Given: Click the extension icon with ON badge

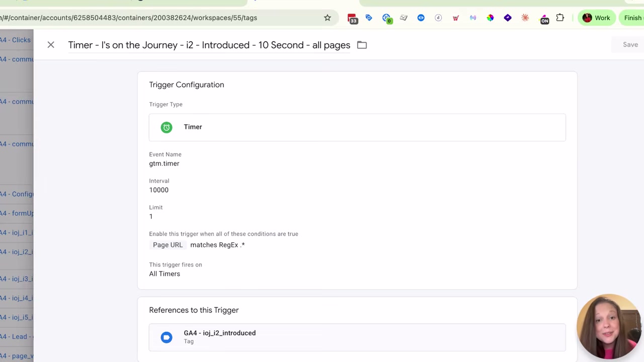Looking at the screenshot, I should point(544,19).
